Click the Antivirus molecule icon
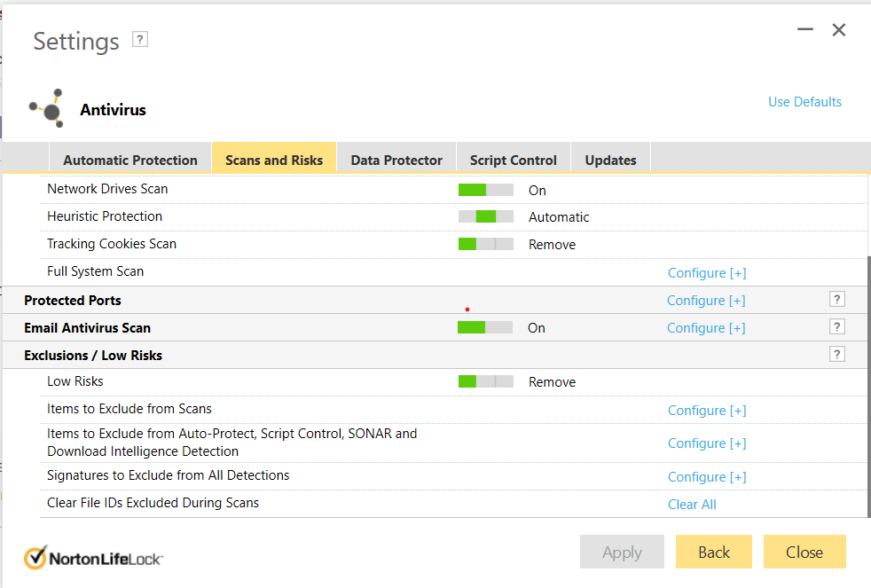 [46, 109]
